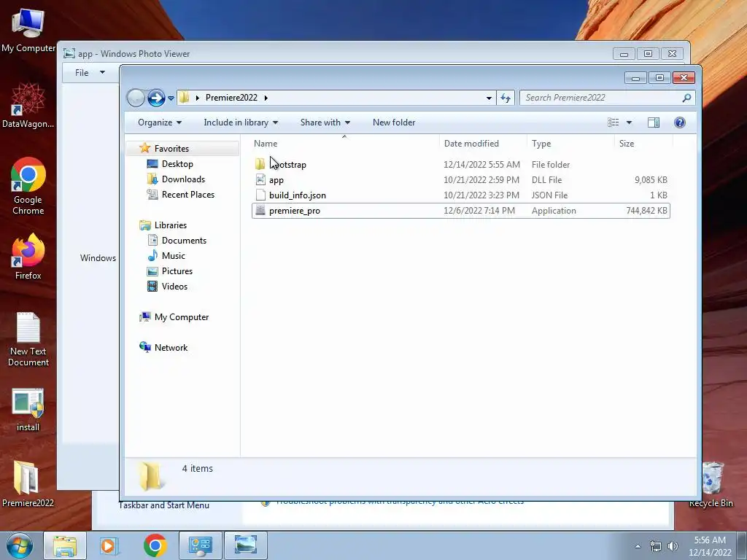Open the Windows Start menu
747x560 pixels.
(x=20, y=545)
